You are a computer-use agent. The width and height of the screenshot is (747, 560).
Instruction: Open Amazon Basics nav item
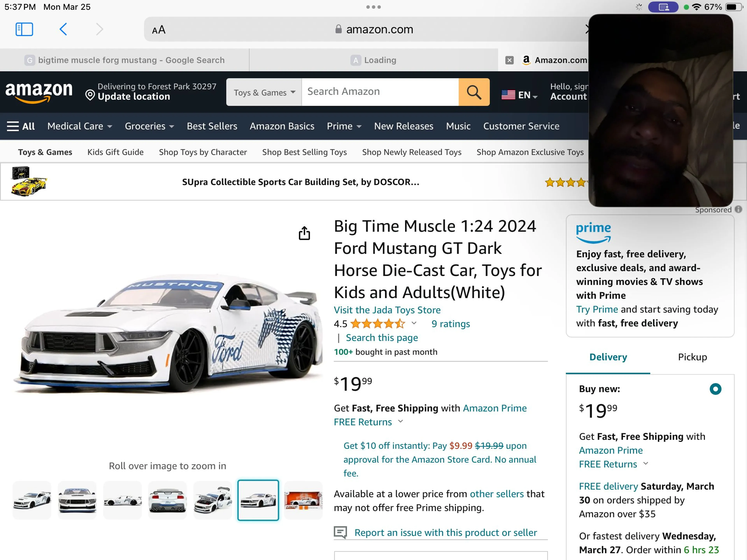click(282, 126)
